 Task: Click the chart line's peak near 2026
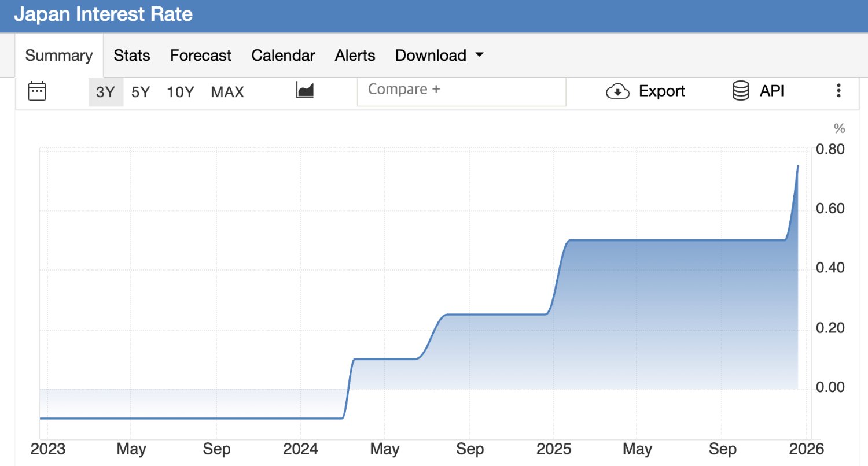tap(798, 167)
